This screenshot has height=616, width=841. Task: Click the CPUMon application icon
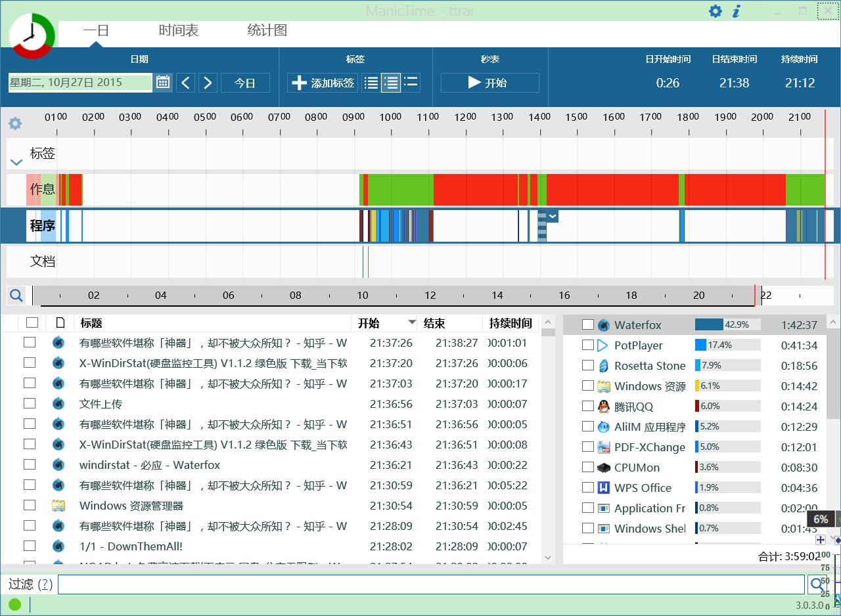pos(604,468)
